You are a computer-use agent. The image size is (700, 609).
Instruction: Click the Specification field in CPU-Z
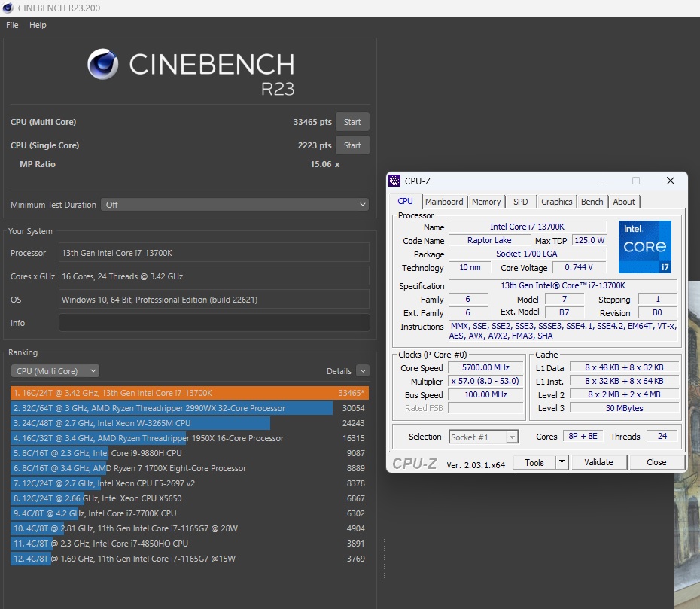point(563,285)
